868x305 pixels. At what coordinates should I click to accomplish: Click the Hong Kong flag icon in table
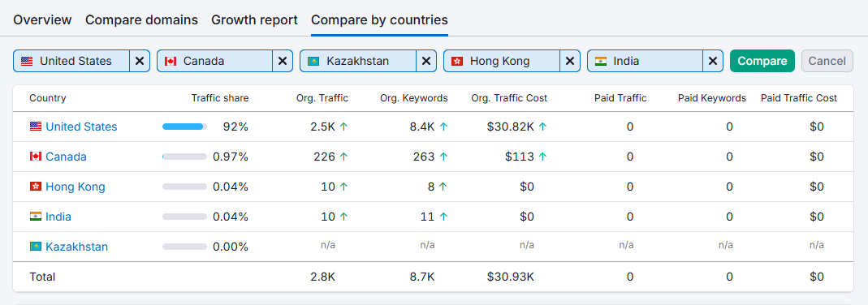36,187
